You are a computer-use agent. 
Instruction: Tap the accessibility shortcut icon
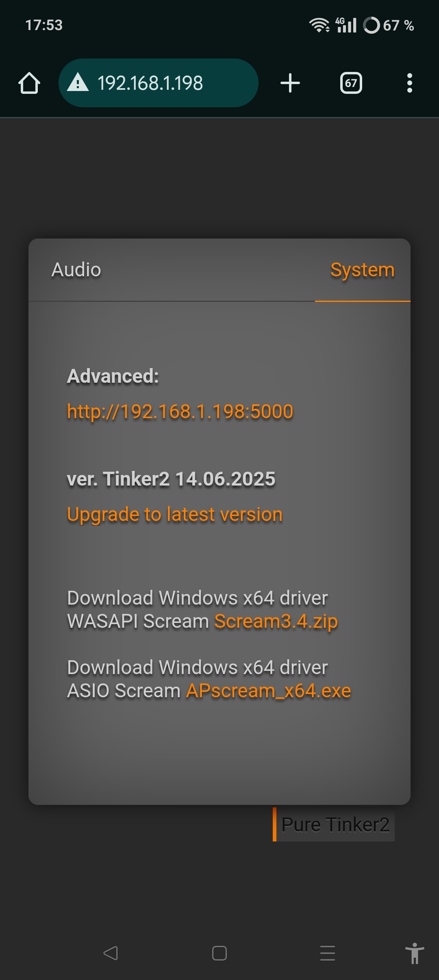(x=415, y=953)
